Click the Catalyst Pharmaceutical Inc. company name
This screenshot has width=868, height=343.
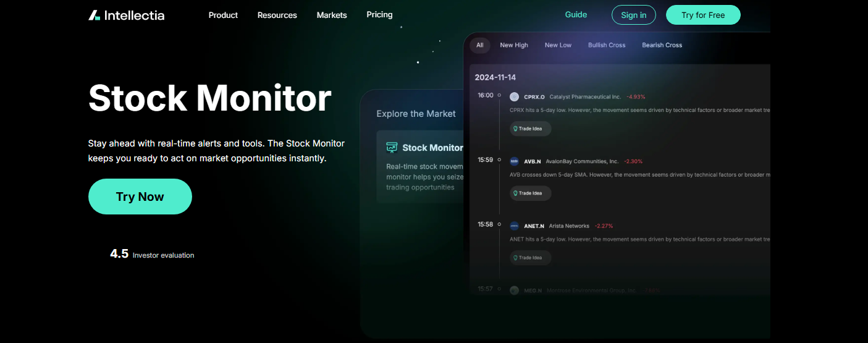585,97
